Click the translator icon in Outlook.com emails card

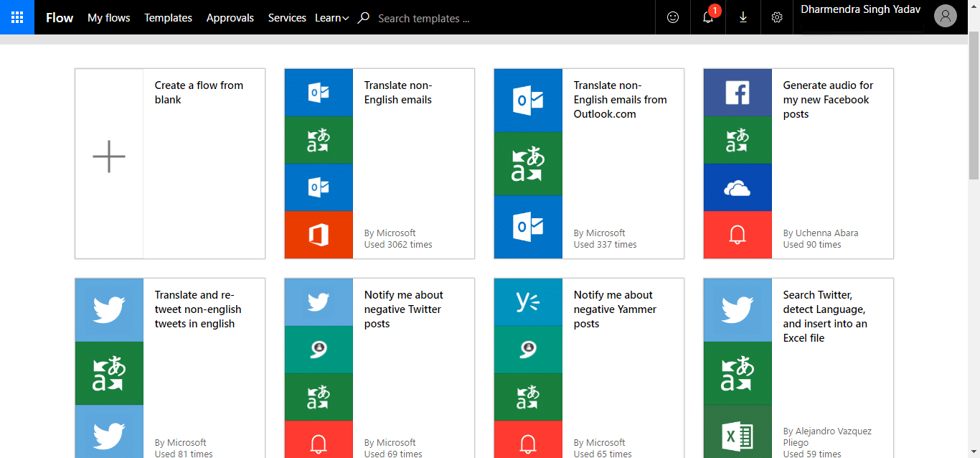[x=528, y=164]
